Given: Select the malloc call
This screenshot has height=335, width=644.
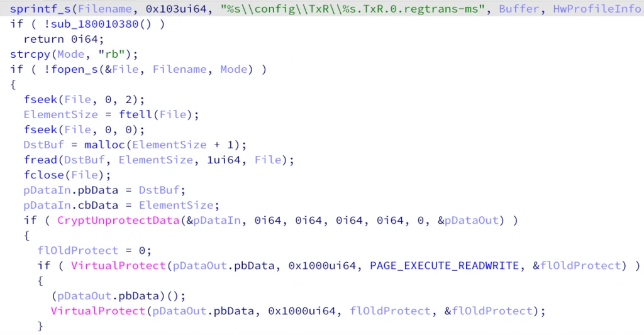Looking at the screenshot, I should coord(105,145).
